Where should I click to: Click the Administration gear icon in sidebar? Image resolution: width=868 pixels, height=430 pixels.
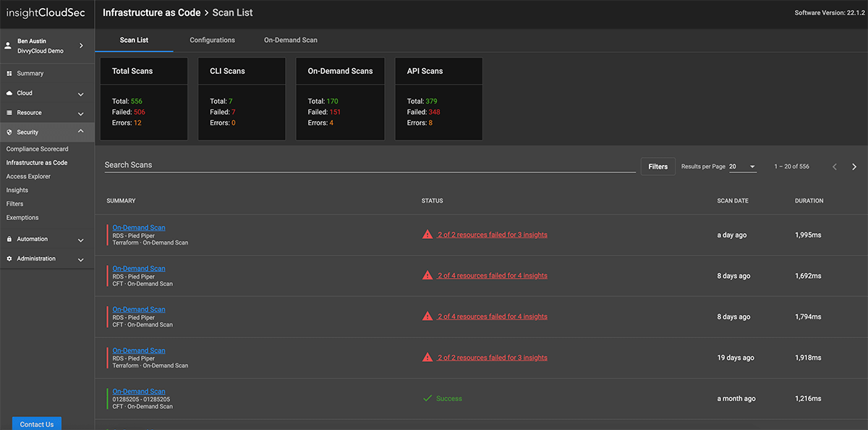pyautogui.click(x=9, y=258)
